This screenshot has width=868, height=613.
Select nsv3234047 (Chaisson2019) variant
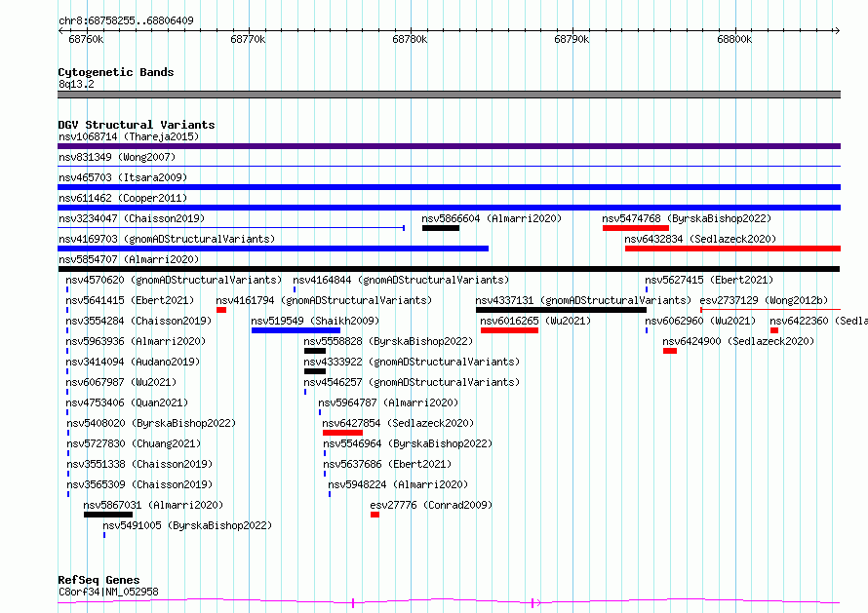coord(132,218)
